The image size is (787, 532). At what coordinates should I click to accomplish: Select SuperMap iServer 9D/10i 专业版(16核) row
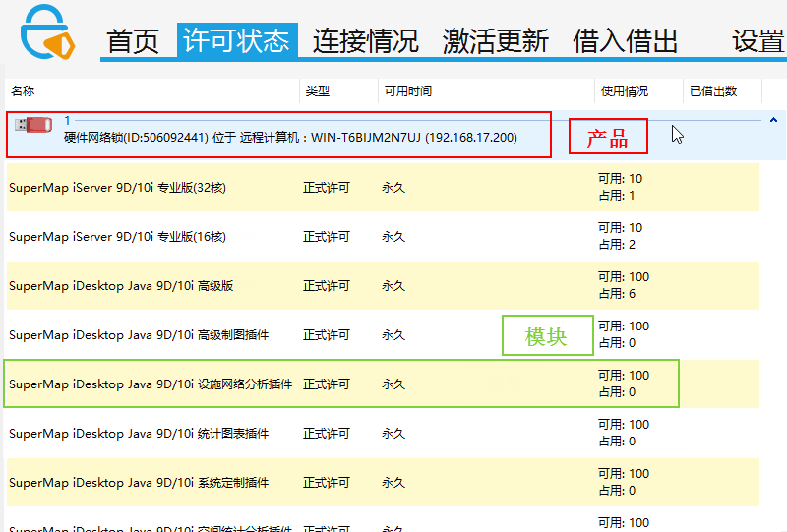[383, 236]
